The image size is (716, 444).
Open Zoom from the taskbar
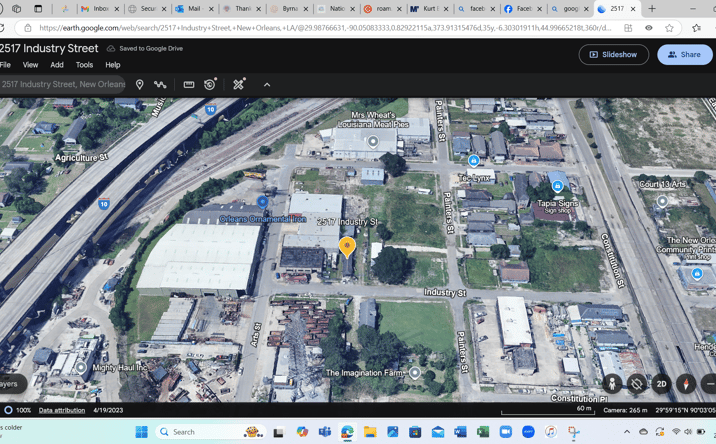(505, 432)
